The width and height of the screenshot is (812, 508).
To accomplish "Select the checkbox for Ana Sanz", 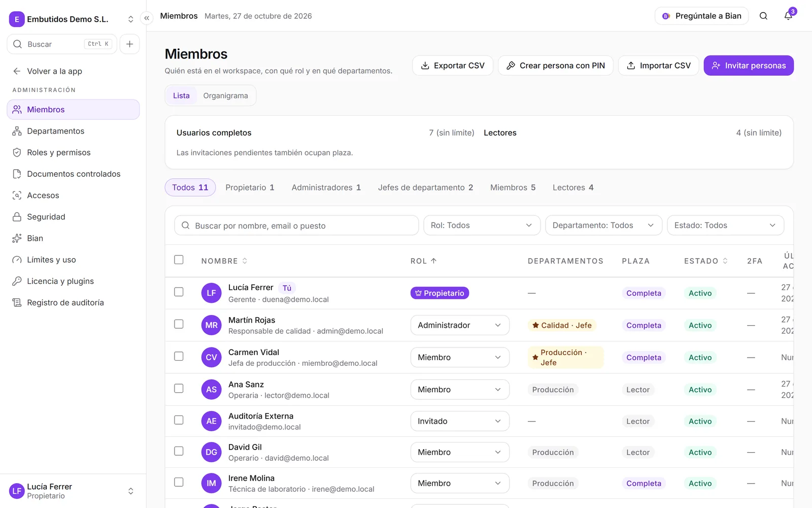I will 179,388.
